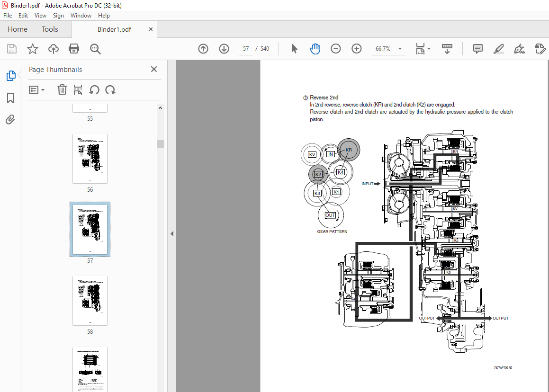
Task: Open the zoom level dropdown
Action: point(400,49)
